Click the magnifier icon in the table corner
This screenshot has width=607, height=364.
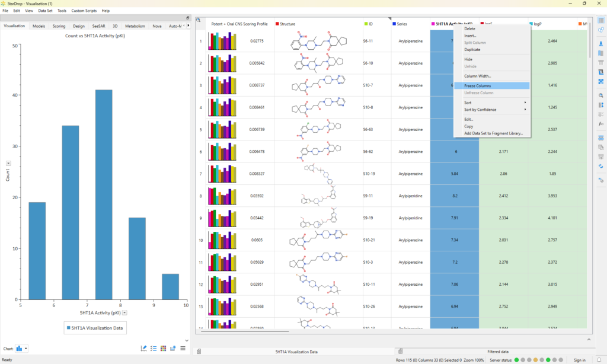point(199,20)
